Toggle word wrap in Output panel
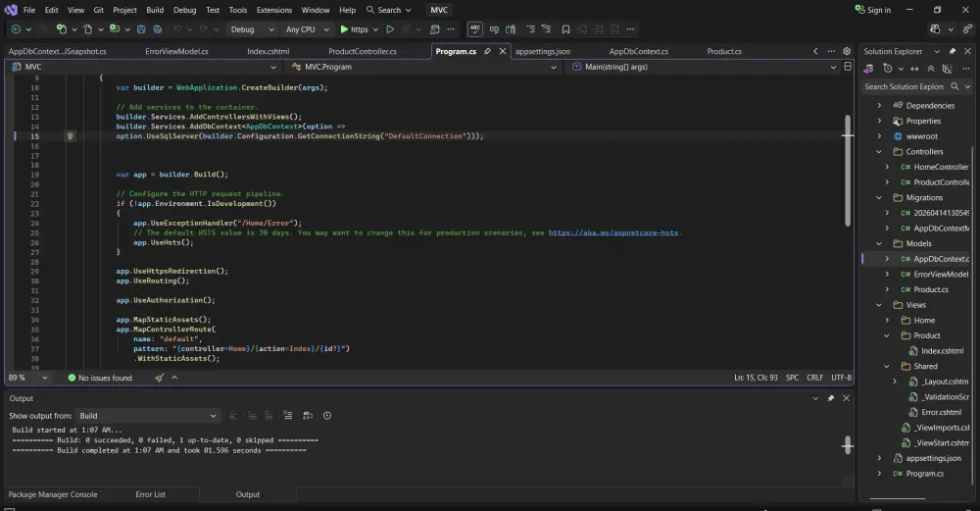Viewport: 980px width, 511px height. point(307,415)
